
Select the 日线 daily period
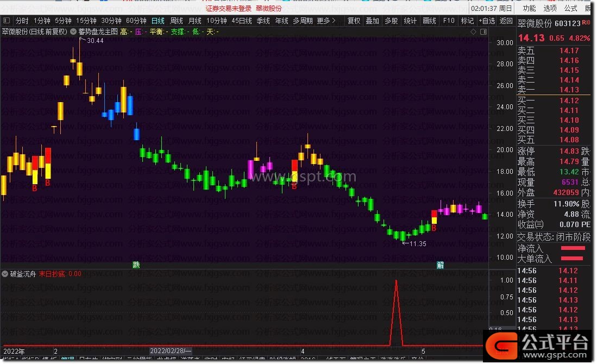(x=158, y=21)
